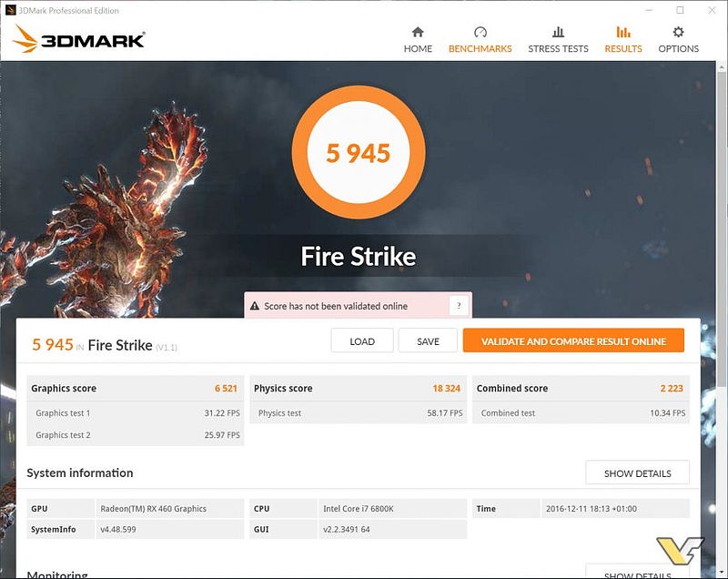Select the Stress Tests bar chart icon
The width and height of the screenshot is (728, 579).
pyautogui.click(x=558, y=32)
